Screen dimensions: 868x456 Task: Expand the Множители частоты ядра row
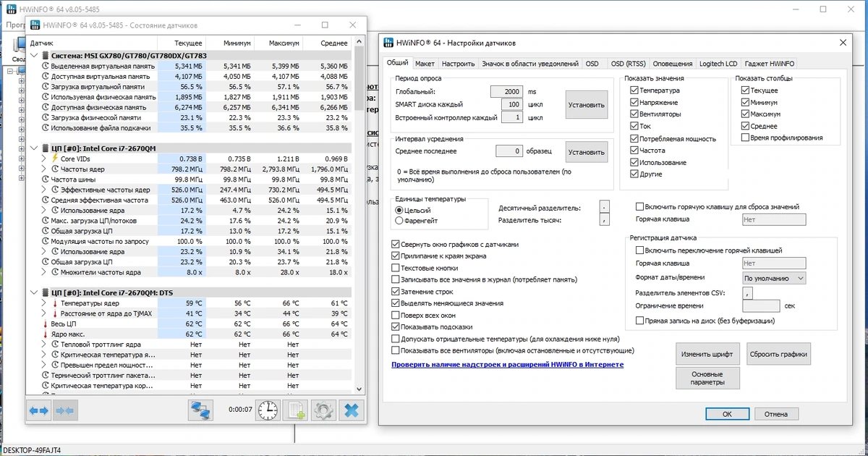click(x=45, y=272)
